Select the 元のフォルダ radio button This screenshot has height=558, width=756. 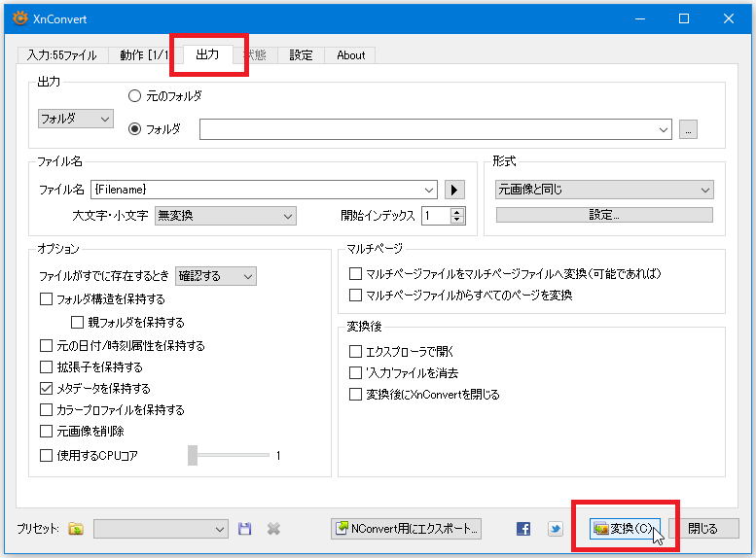tap(135, 96)
